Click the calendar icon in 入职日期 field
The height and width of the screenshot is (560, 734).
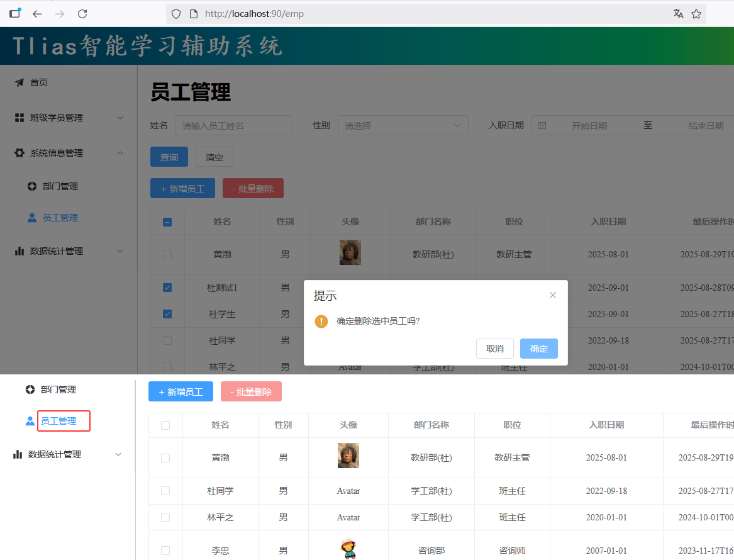click(542, 126)
